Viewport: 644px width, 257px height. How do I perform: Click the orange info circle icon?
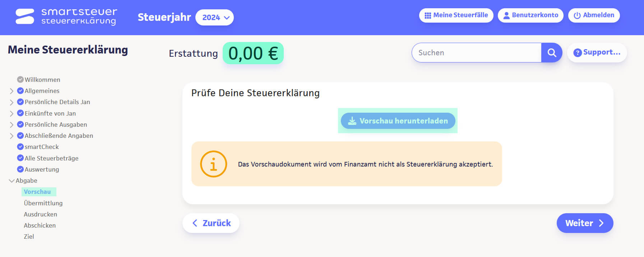213,164
